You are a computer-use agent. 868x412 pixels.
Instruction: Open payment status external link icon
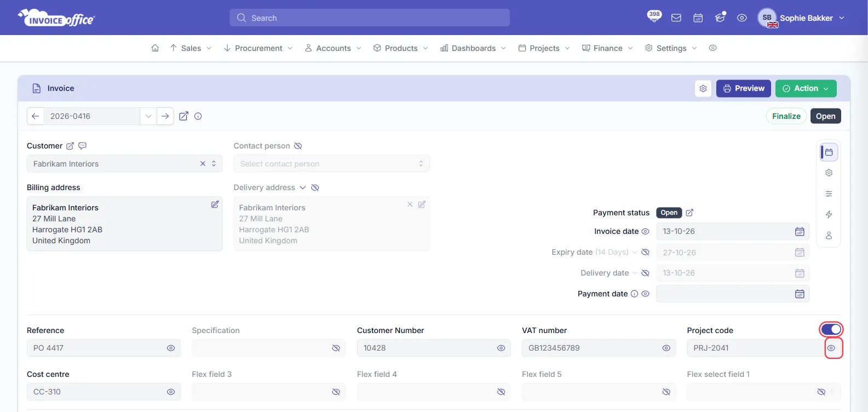[689, 213]
